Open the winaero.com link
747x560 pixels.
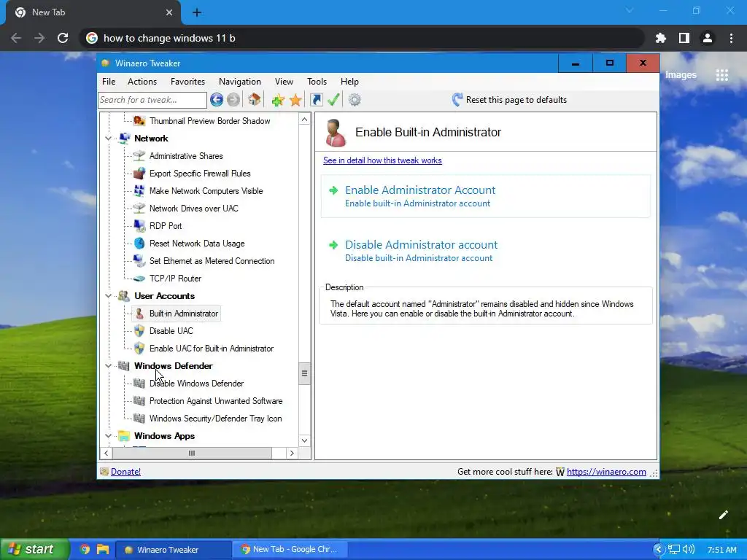(606, 472)
